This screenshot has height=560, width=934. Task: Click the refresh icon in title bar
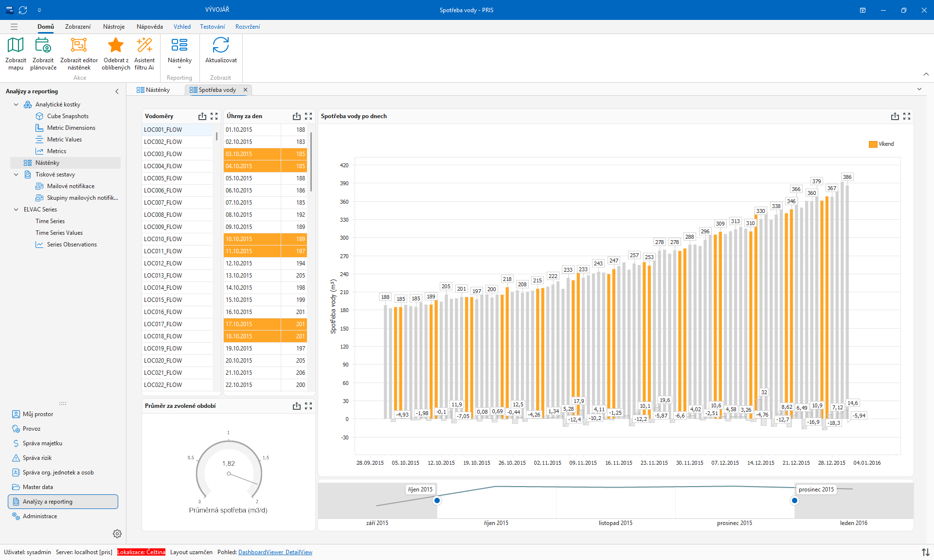23,10
